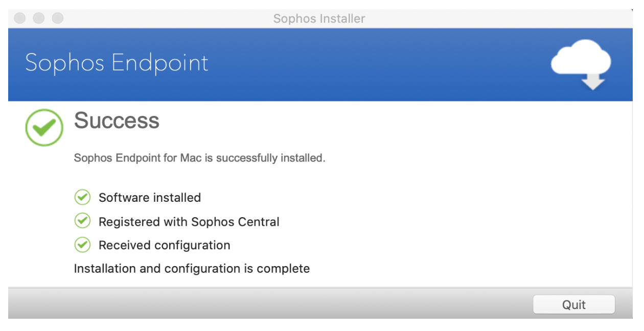Click the checkmark beside Received configuration
The width and height of the screenshot is (644, 331).
click(x=82, y=245)
